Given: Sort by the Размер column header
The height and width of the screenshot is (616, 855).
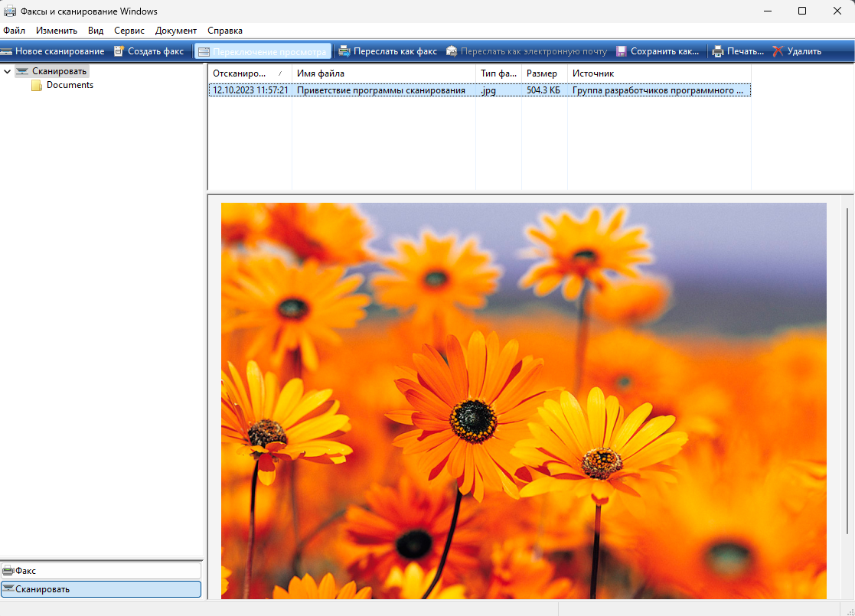Looking at the screenshot, I should (545, 73).
